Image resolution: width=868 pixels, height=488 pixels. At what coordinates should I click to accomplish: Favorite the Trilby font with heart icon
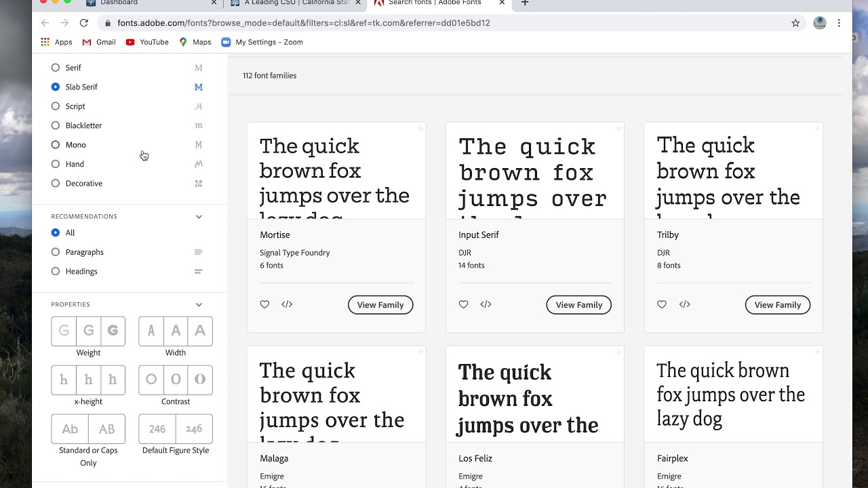tap(662, 304)
